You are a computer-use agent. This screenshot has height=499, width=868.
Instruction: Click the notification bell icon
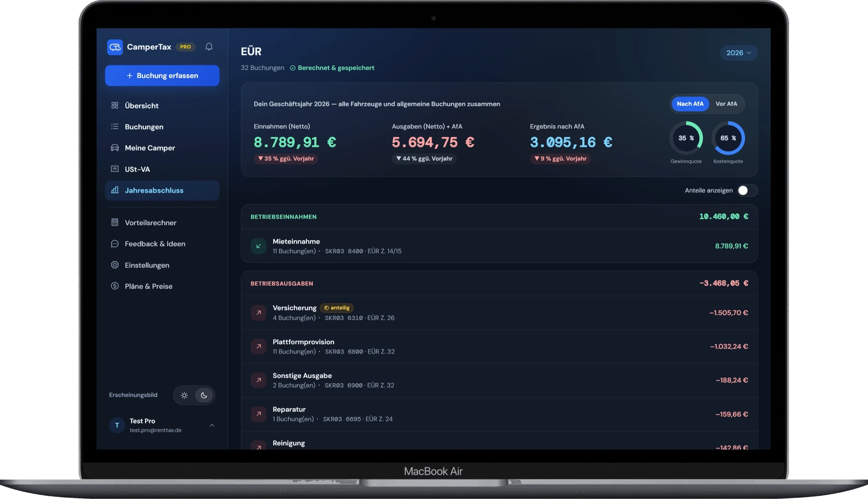[209, 47]
